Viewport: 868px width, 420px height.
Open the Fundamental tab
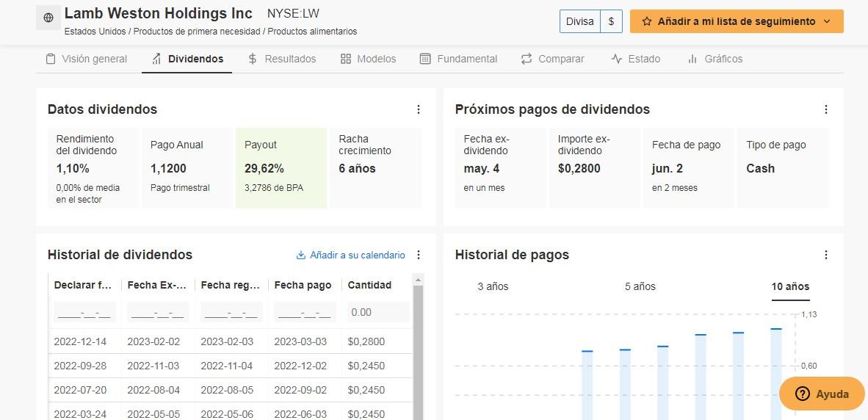[458, 59]
